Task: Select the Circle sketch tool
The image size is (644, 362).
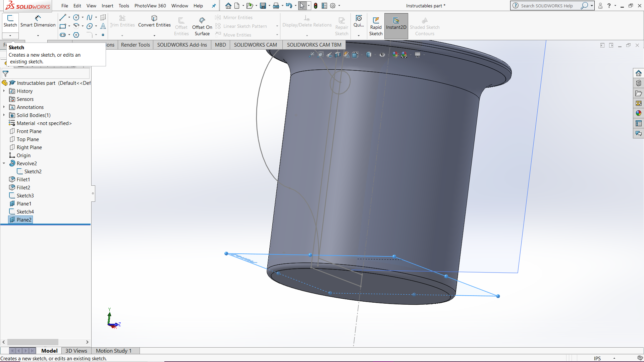Action: [x=76, y=17]
